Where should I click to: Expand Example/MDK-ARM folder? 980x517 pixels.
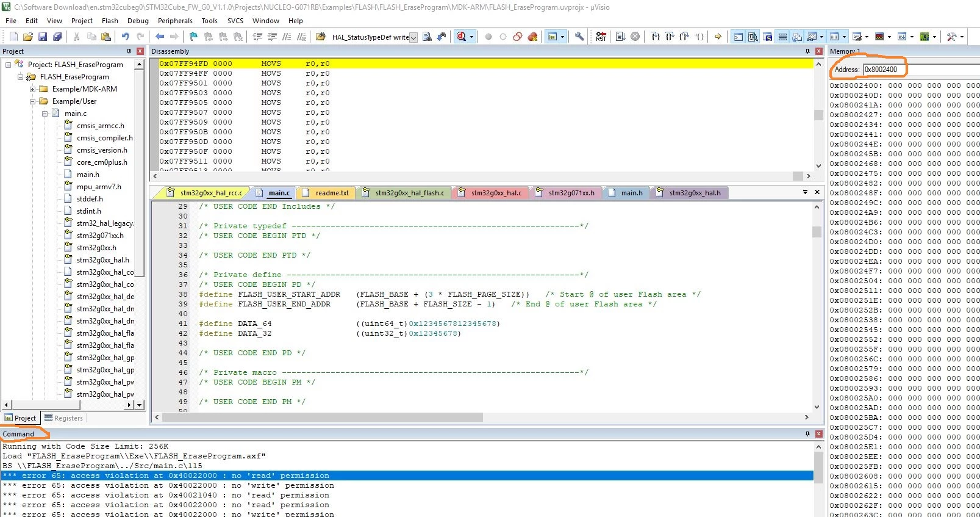[x=32, y=89]
